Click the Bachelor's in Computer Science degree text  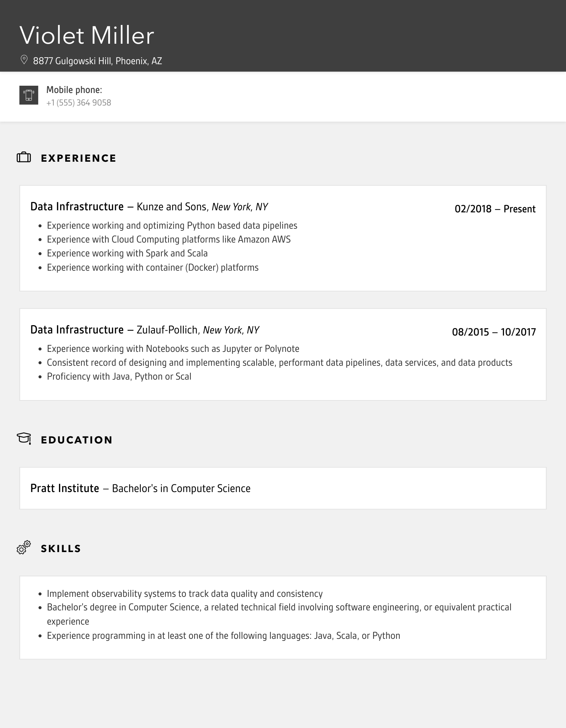(x=181, y=489)
